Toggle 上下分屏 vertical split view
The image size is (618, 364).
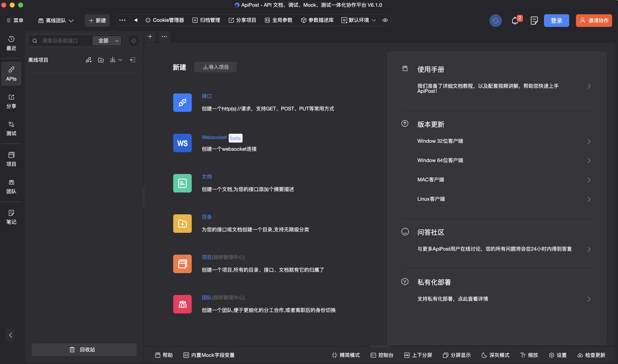click(x=418, y=355)
